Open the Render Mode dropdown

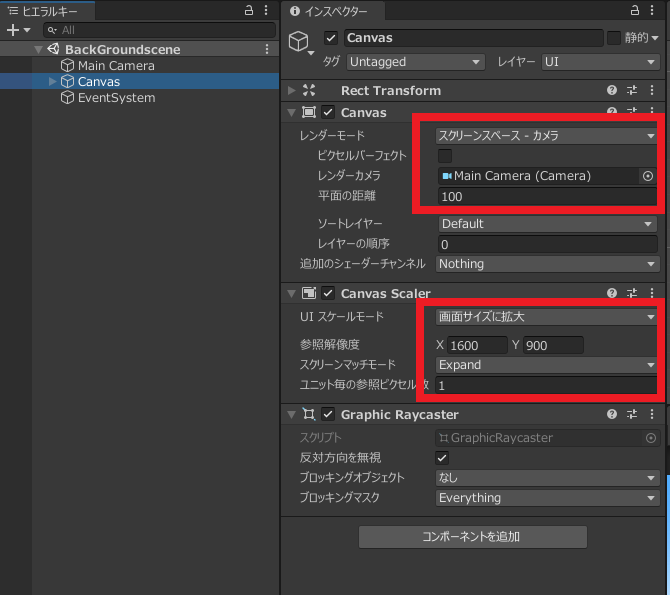pos(547,136)
